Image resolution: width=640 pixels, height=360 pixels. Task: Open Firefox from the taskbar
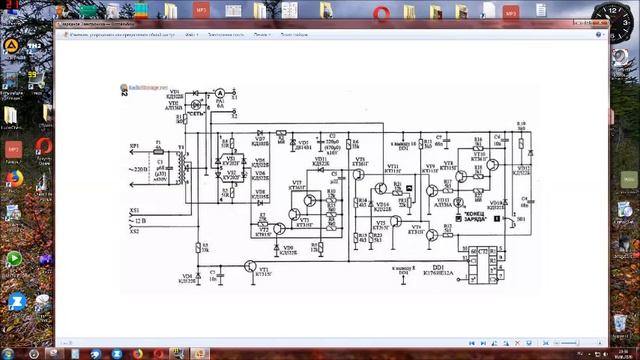138,353
